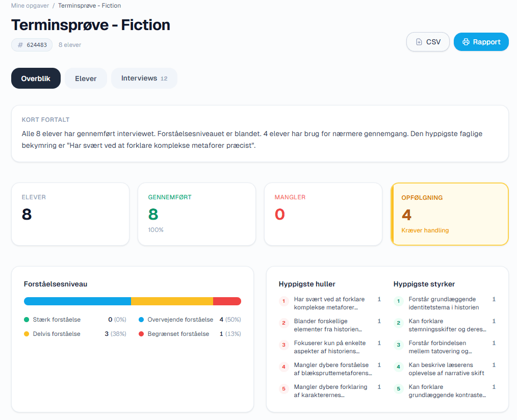Click green number 3 badge for tatovering strength
The width and height of the screenshot is (517, 420).
(x=399, y=345)
